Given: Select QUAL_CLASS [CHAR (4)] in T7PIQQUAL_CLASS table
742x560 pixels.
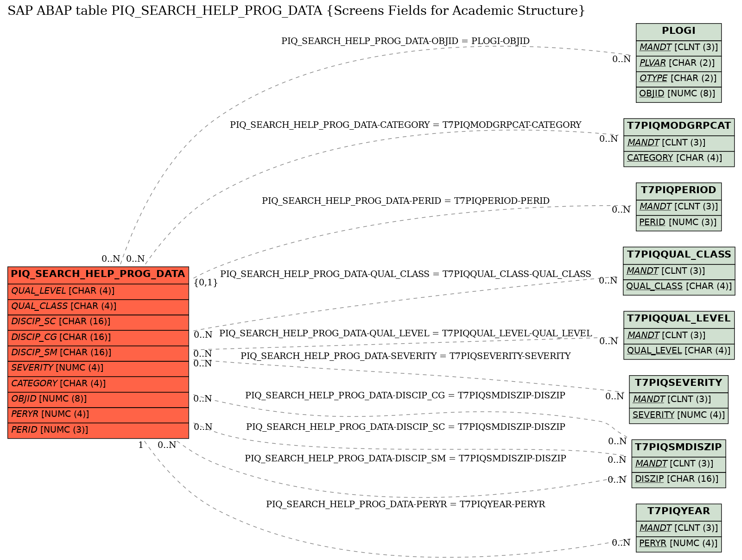Looking at the screenshot, I should click(679, 287).
